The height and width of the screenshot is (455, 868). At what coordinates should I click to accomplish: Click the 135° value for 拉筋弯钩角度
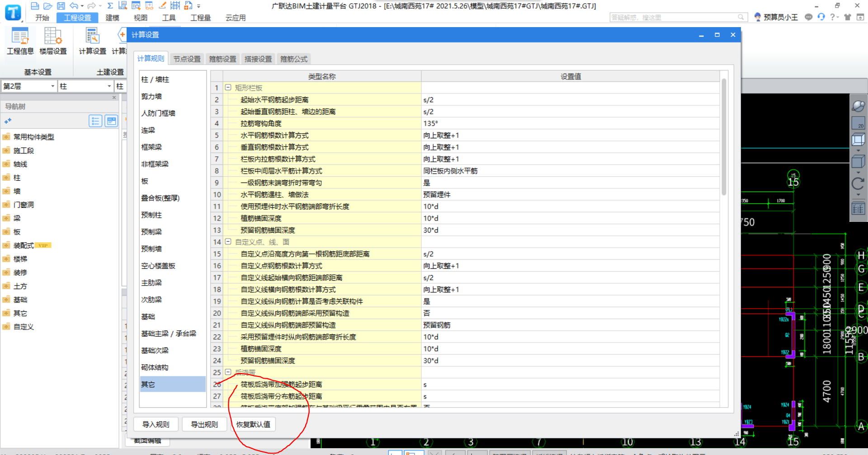(x=570, y=123)
